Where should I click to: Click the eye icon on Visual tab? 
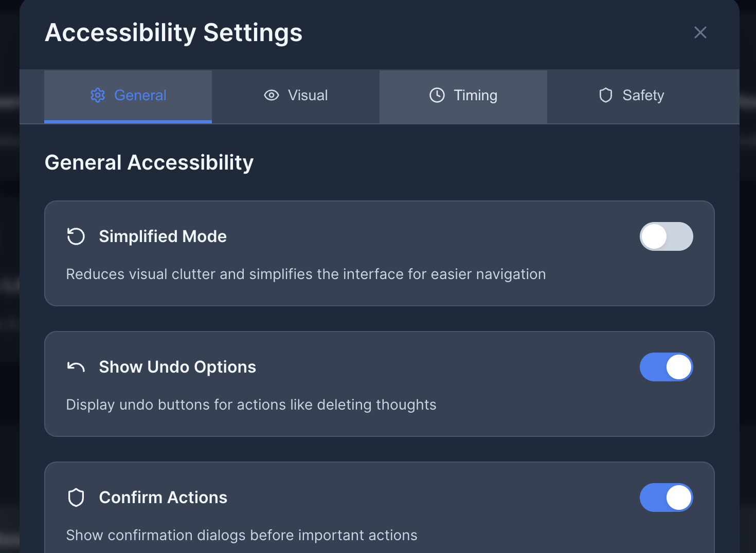click(272, 95)
